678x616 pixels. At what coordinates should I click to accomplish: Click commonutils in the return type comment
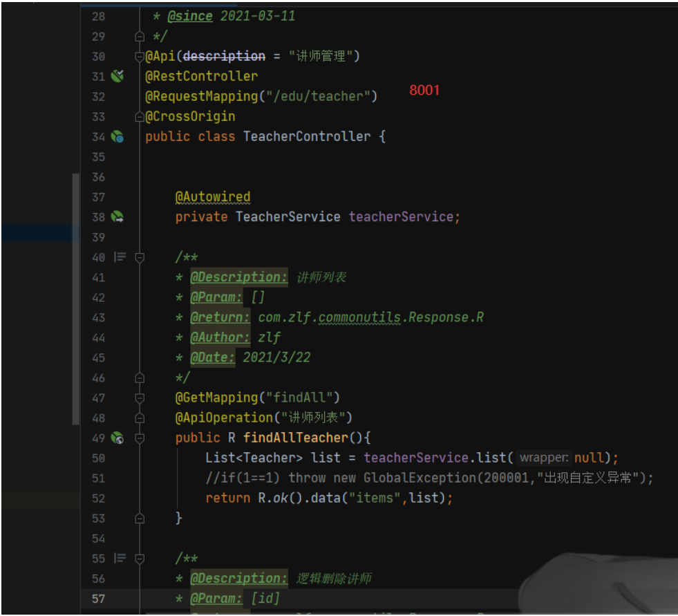click(360, 317)
